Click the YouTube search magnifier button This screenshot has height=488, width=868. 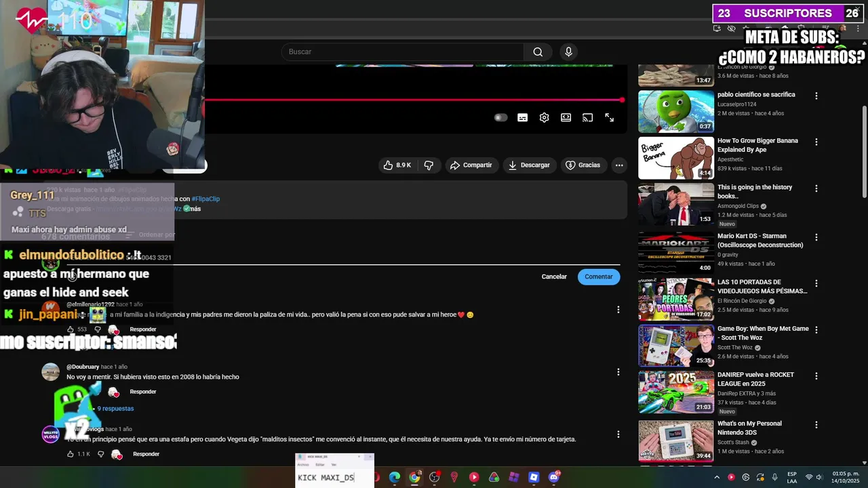(x=538, y=52)
